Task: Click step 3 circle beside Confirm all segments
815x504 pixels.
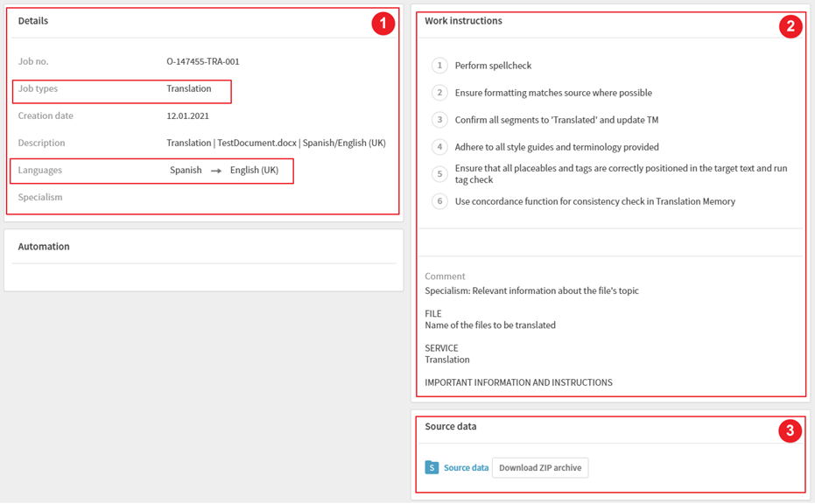Action: [x=439, y=120]
